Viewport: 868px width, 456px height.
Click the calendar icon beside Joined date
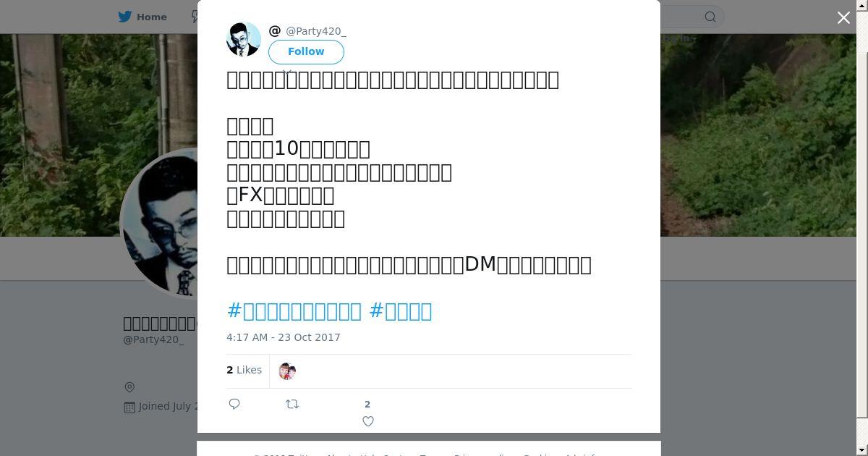tap(129, 407)
